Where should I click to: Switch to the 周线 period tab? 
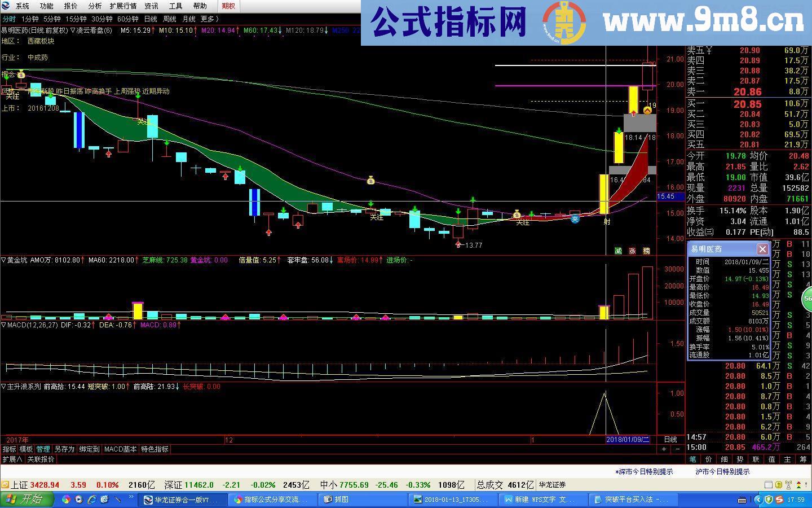[x=169, y=19]
